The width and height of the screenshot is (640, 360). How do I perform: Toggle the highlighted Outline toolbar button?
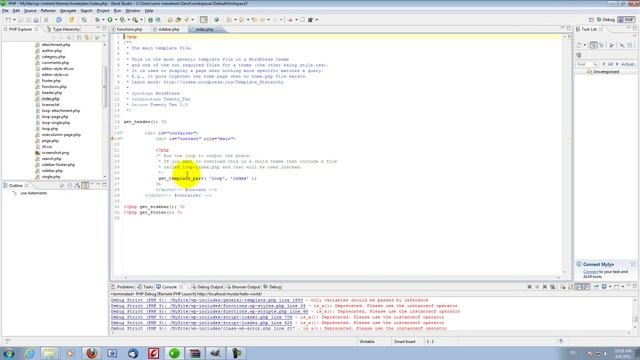coord(85,186)
